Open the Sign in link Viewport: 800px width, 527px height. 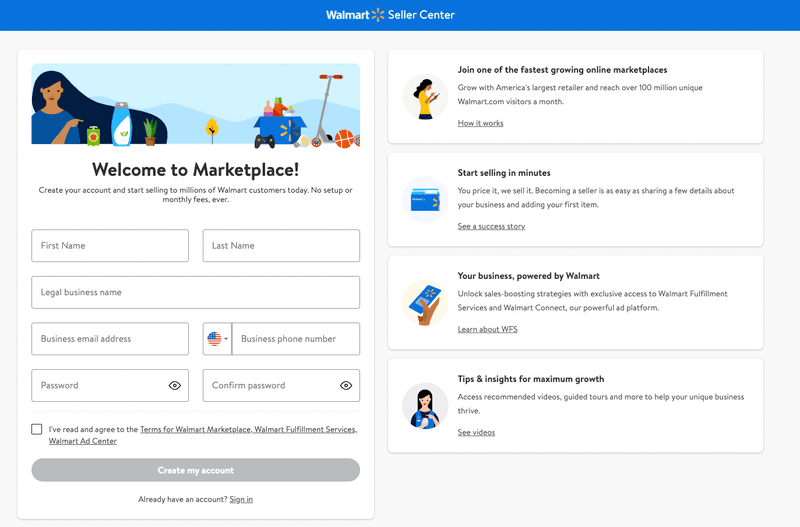241,499
